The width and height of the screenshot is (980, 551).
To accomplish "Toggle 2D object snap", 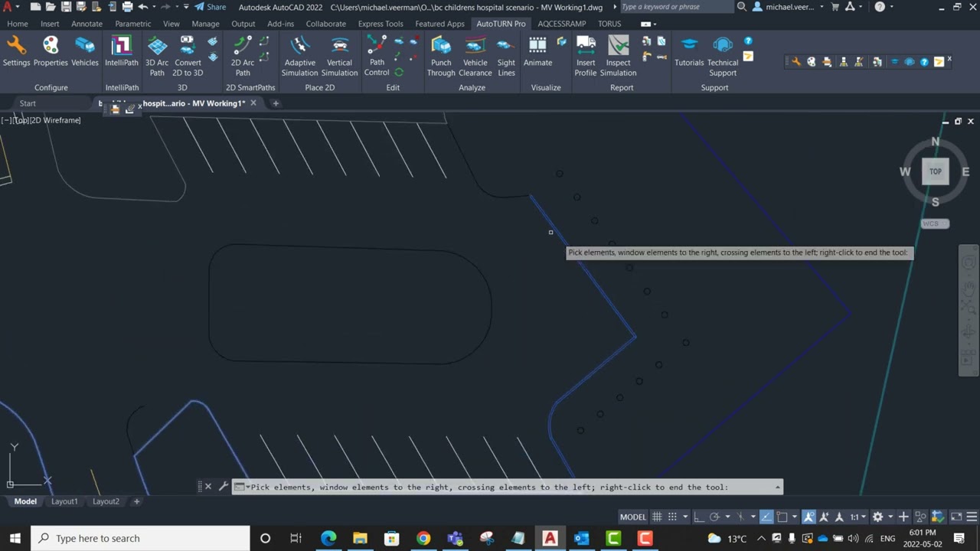I will 782,517.
